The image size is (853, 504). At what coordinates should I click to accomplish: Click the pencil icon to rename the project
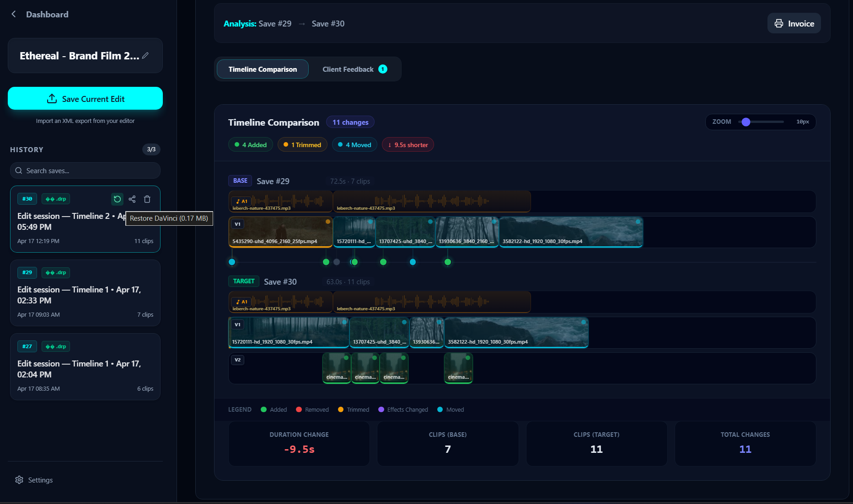145,55
